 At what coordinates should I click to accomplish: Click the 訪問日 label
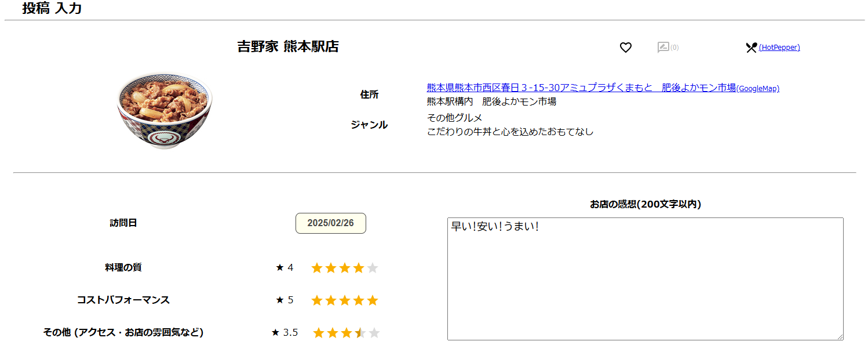click(123, 223)
